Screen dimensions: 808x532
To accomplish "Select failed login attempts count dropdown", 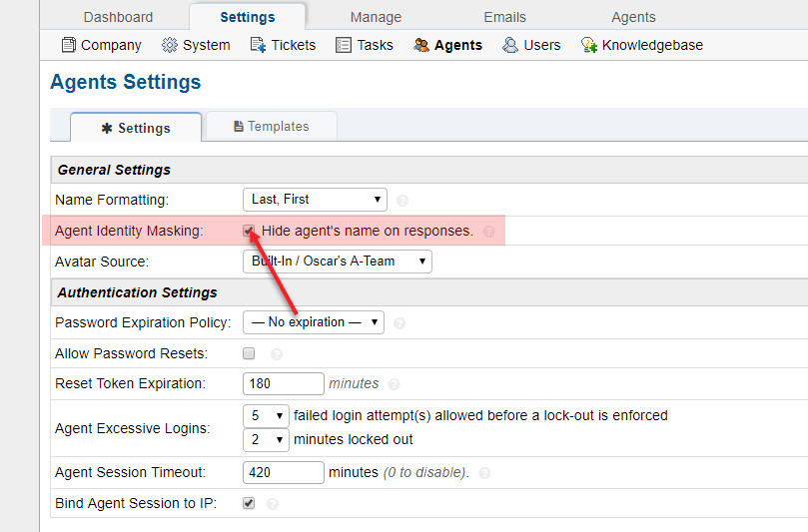I will [267, 415].
